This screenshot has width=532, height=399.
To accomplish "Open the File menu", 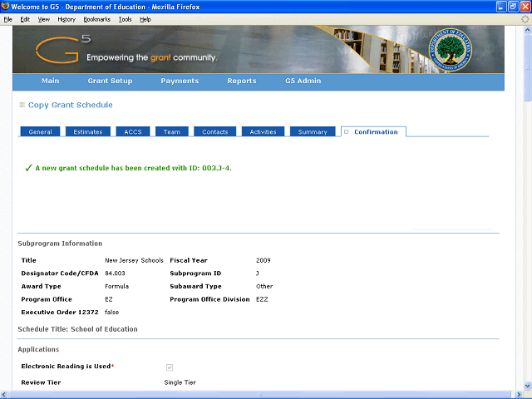I will (8, 19).
